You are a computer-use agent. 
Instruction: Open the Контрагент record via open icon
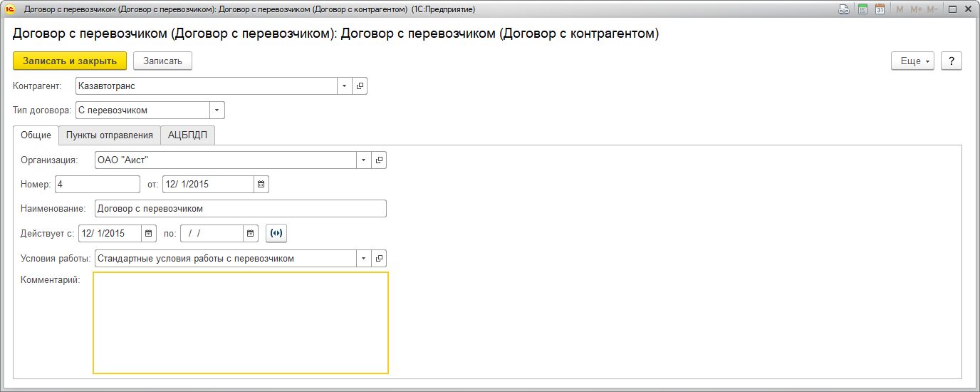[x=360, y=86]
